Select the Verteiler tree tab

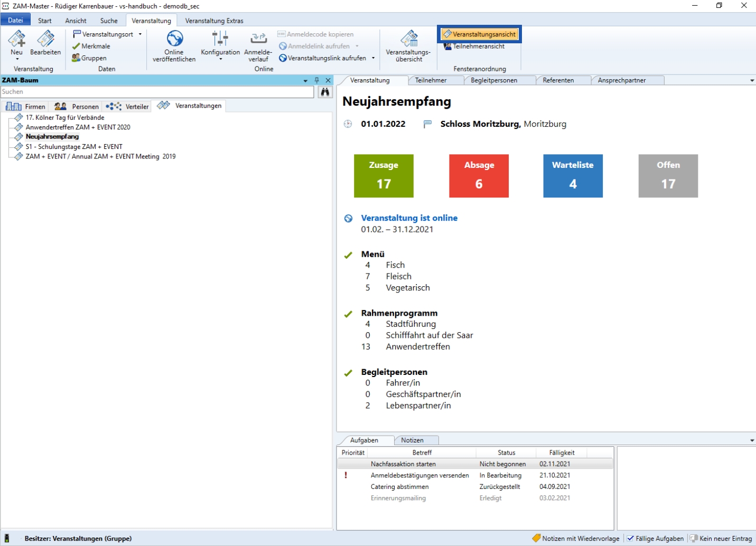click(x=127, y=106)
